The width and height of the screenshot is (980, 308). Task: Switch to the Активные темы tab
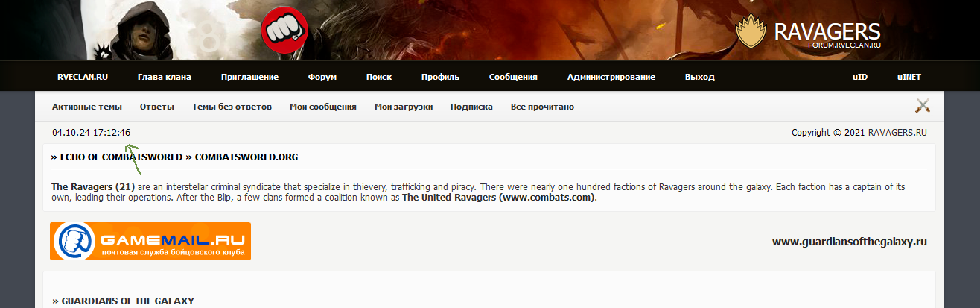point(87,107)
